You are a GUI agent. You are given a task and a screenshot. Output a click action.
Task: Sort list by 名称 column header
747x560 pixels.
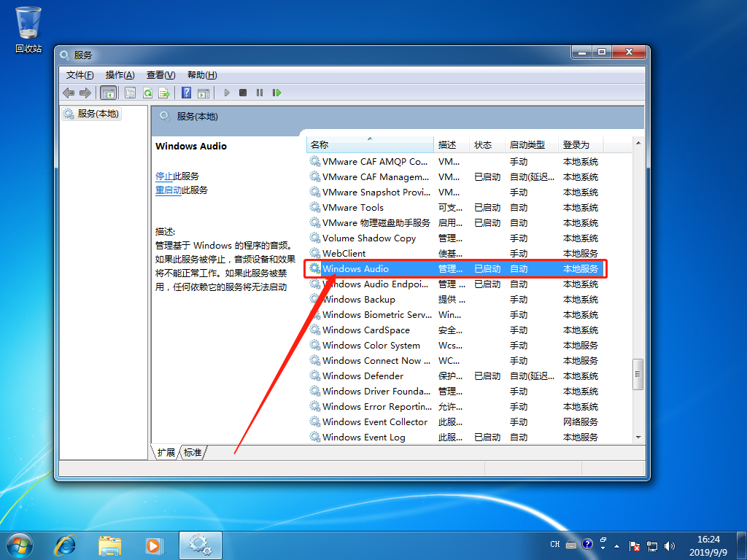tap(370, 145)
